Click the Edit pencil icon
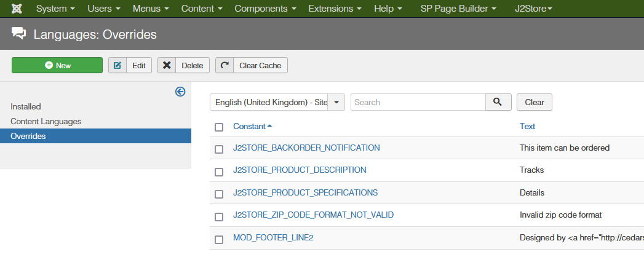Viewport: 644px width, 257px height. tap(117, 65)
